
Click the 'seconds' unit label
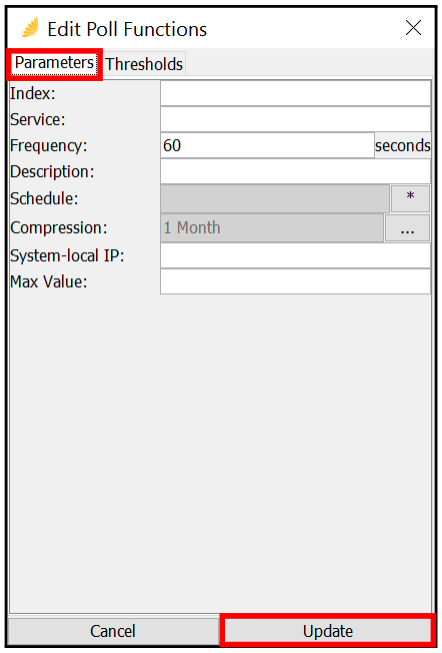[x=402, y=145]
